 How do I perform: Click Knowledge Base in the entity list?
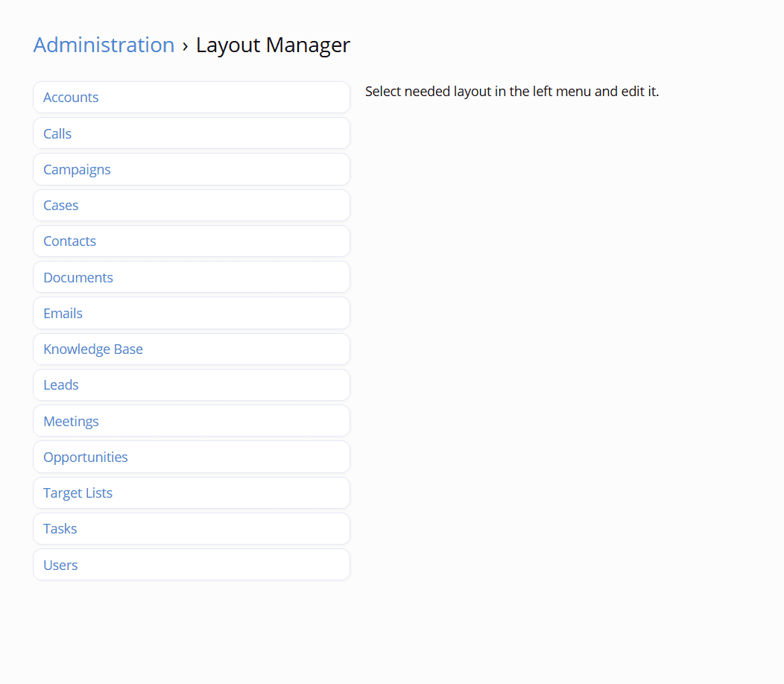(x=93, y=349)
